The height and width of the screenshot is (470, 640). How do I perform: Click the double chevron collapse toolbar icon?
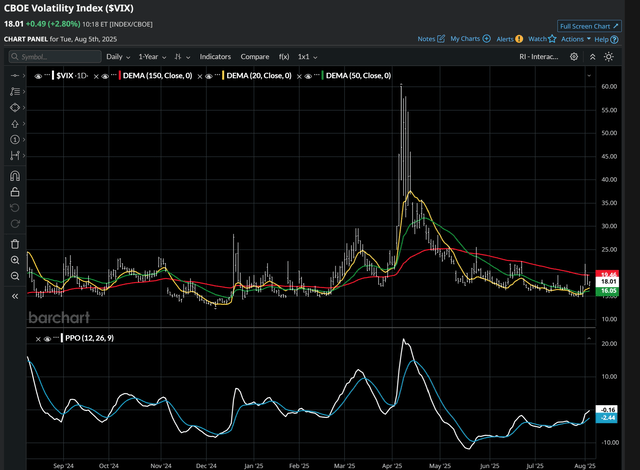[x=593, y=57]
